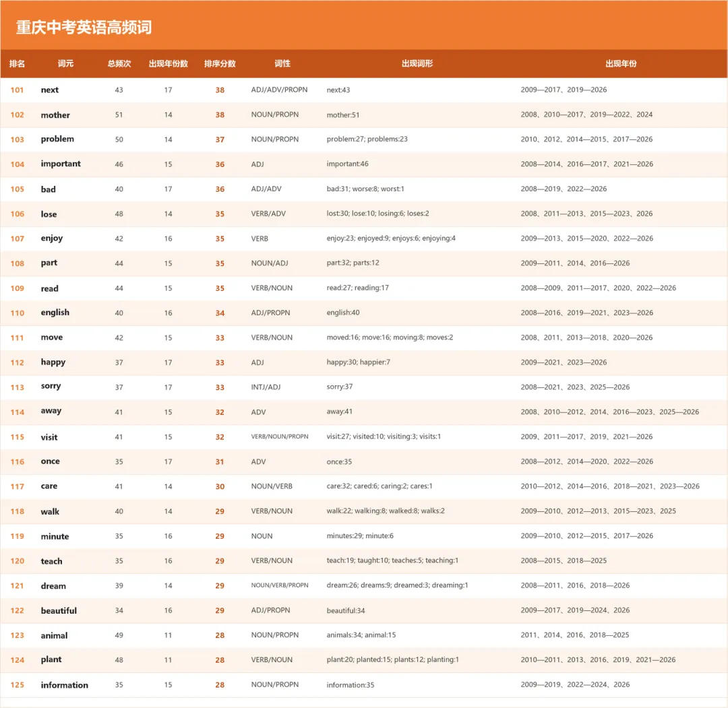728x708 pixels.
Task: Select the lemma 'away' in the 词元 column
Action: tap(51, 411)
